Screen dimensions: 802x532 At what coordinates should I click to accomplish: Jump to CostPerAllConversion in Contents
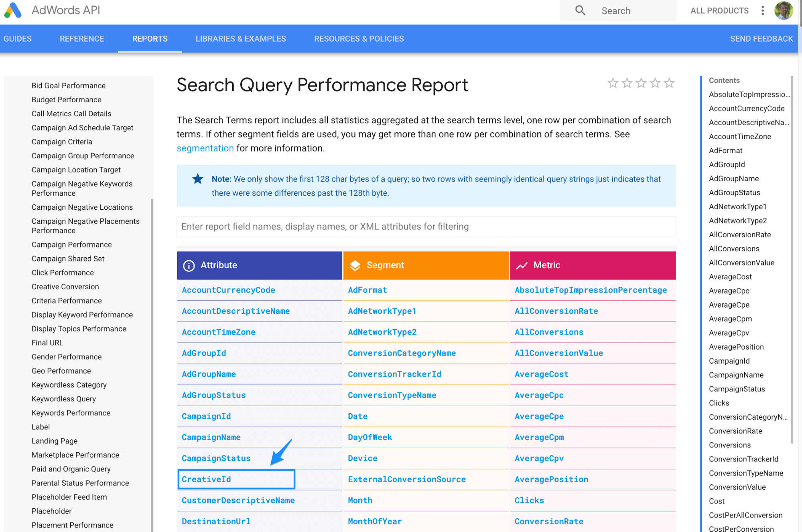[745, 515]
